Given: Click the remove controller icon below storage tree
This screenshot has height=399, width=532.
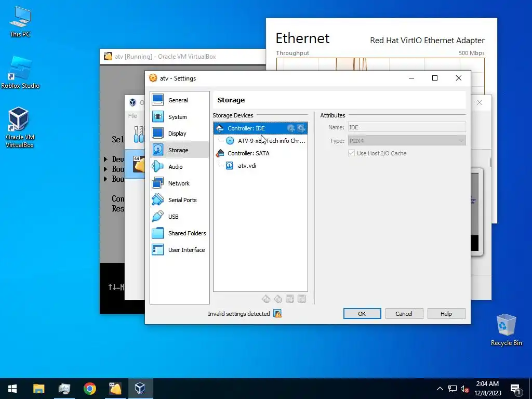Looking at the screenshot, I should coord(278,299).
